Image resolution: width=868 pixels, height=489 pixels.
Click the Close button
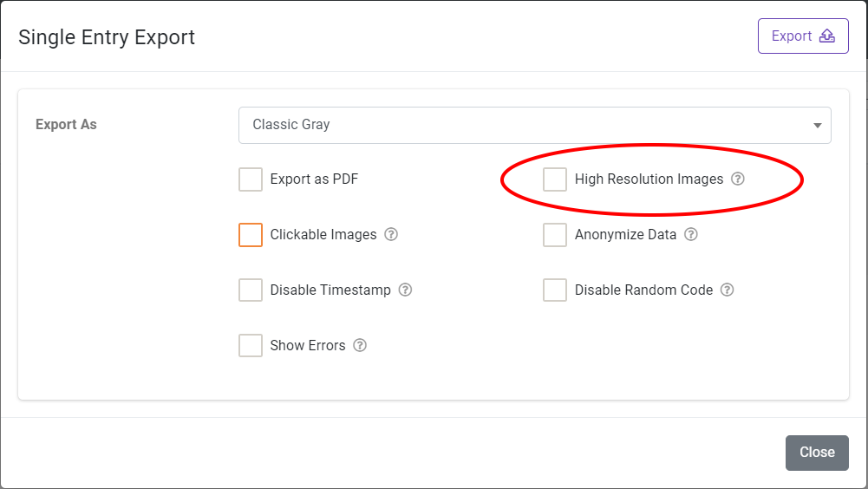point(817,453)
